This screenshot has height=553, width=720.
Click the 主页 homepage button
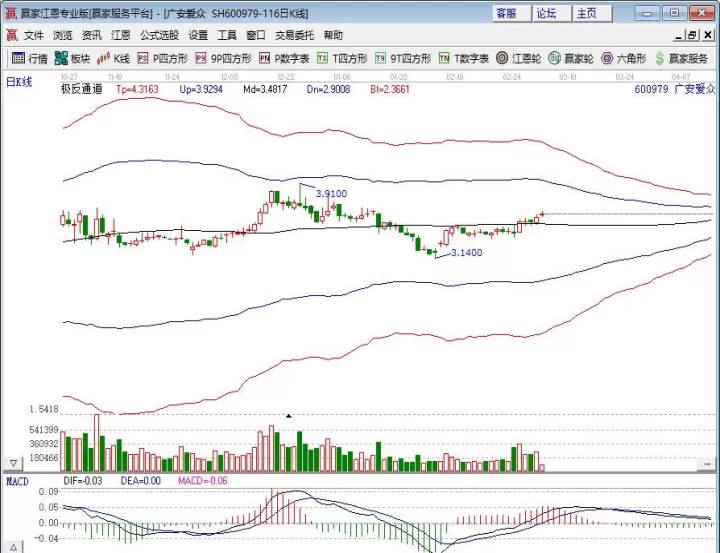pyautogui.click(x=592, y=13)
